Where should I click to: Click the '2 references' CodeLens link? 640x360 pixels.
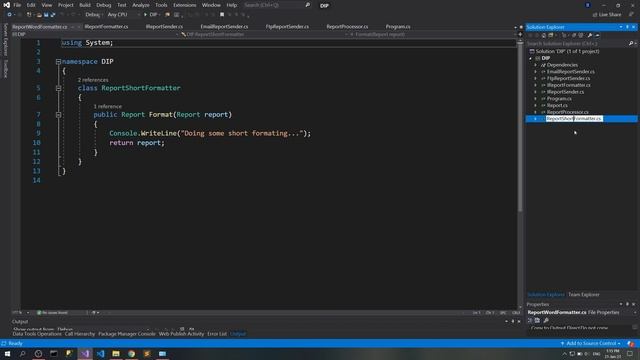pos(93,80)
